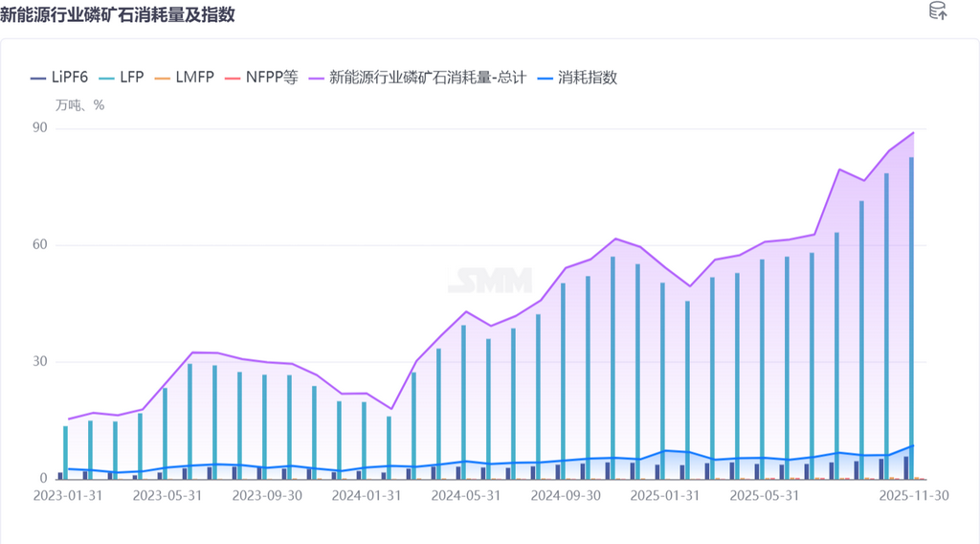Select the 2025-05-31 x-axis date label
980x544 pixels.
click(764, 495)
